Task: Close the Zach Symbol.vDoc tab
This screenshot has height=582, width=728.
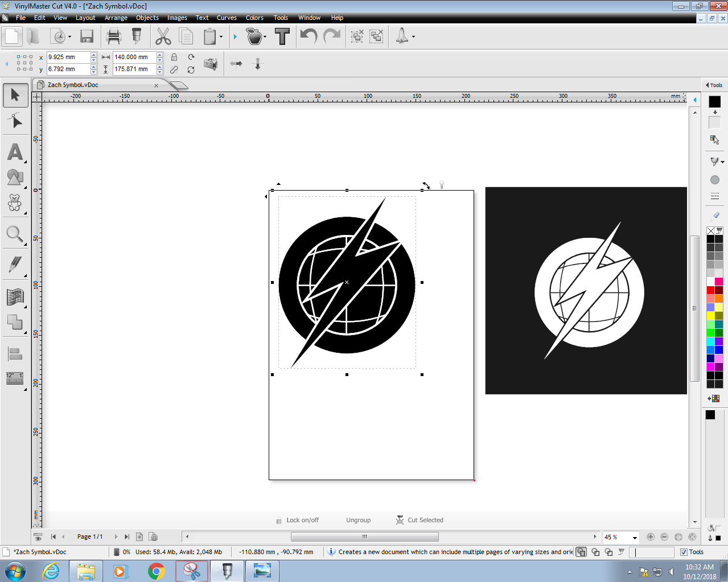Action: tap(157, 85)
